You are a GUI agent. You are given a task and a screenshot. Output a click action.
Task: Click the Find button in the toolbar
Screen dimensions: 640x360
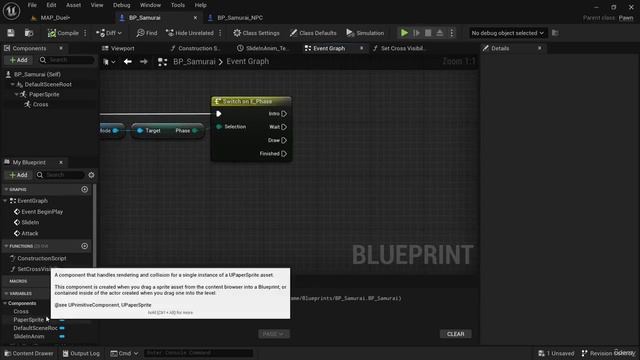[x=147, y=33]
